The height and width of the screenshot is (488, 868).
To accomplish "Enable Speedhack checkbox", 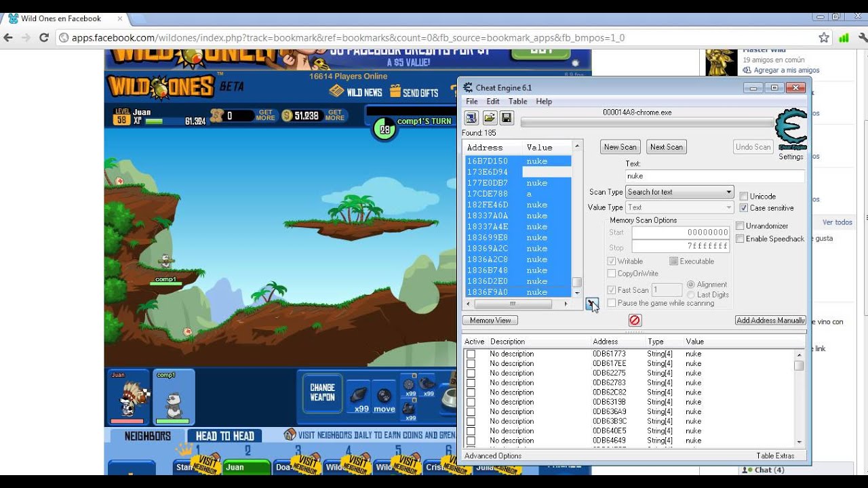I will (740, 239).
